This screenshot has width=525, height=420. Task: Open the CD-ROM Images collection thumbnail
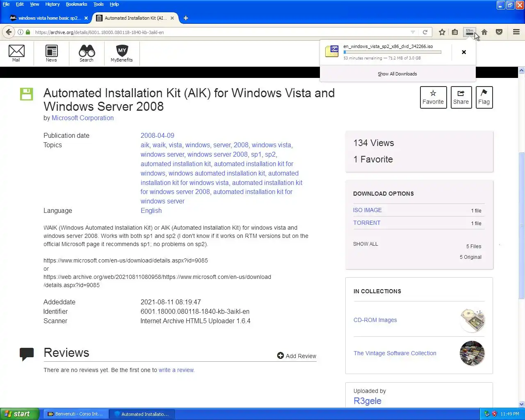472,320
